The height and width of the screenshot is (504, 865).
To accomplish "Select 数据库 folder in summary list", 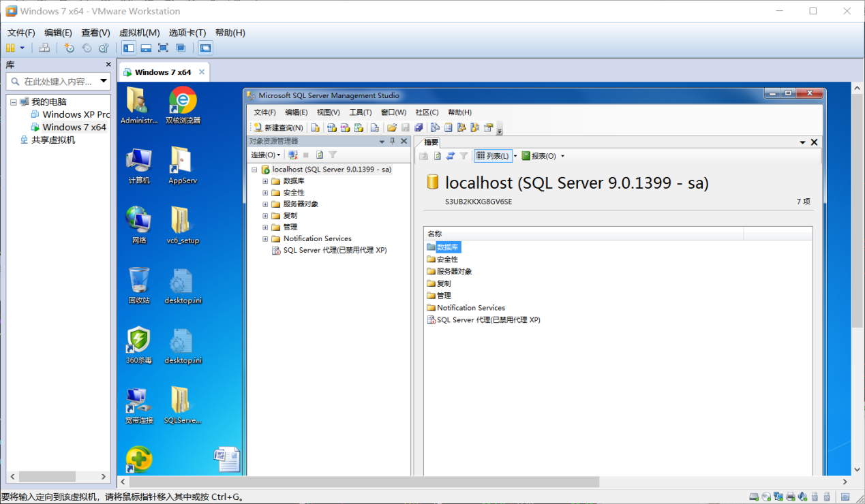I will [x=444, y=247].
